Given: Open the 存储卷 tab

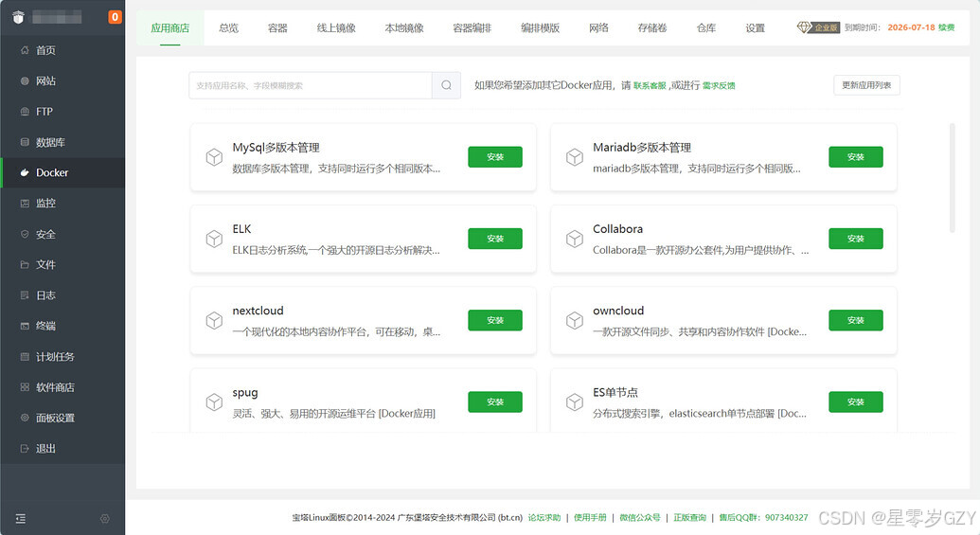Looking at the screenshot, I should pos(652,27).
